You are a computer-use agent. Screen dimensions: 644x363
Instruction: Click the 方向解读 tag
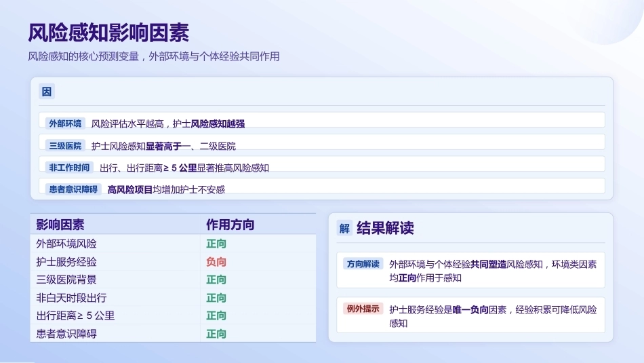pyautogui.click(x=363, y=264)
